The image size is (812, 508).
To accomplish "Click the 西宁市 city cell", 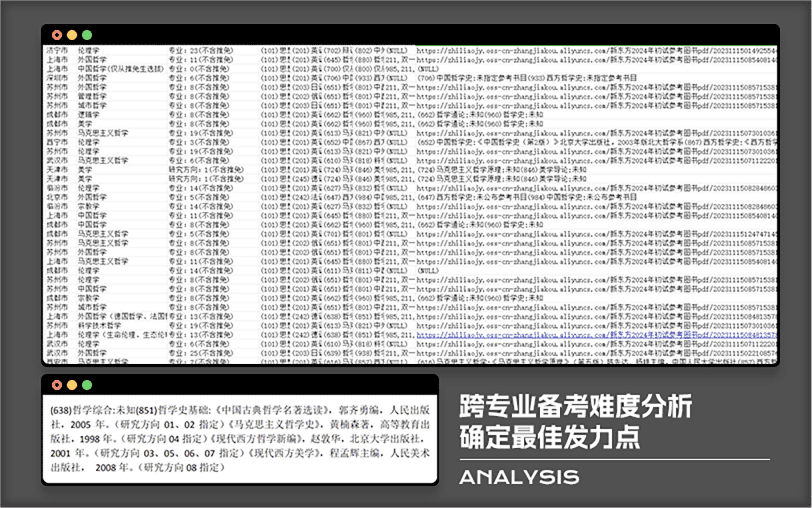I will pyautogui.click(x=57, y=141).
